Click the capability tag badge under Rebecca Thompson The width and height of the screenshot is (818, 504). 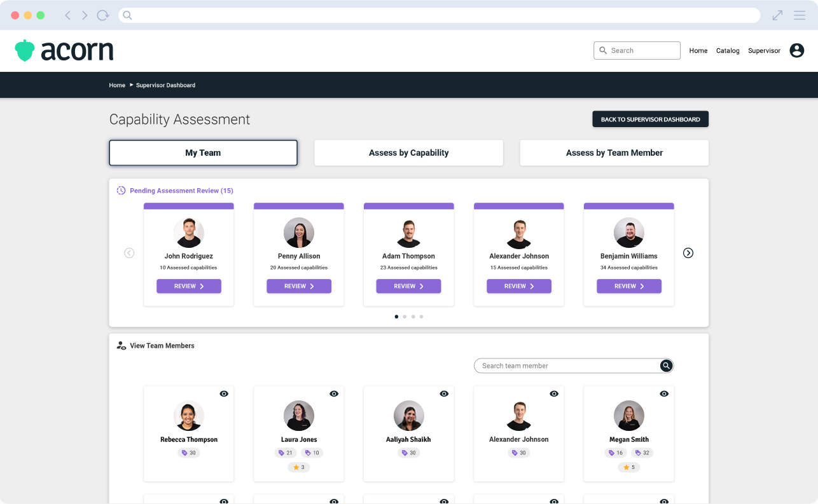click(188, 453)
